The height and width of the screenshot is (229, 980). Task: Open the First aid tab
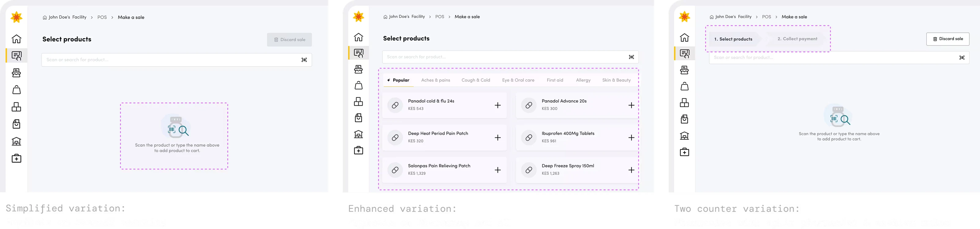click(x=555, y=80)
